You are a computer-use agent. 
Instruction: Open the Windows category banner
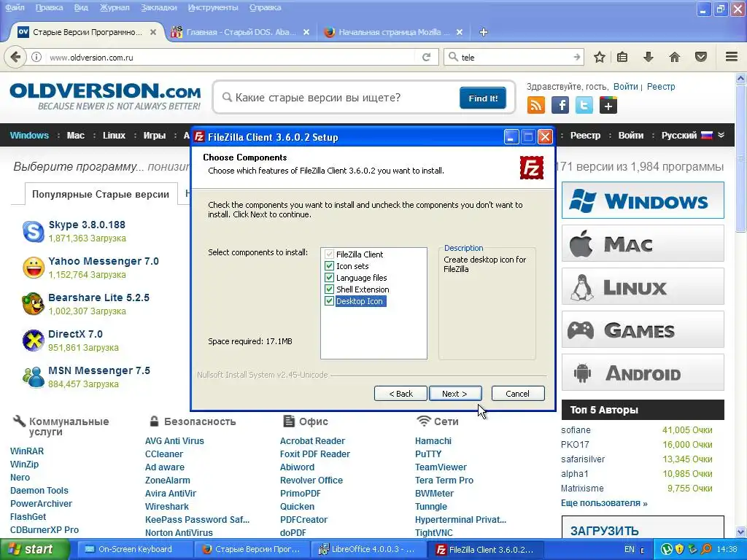643,200
